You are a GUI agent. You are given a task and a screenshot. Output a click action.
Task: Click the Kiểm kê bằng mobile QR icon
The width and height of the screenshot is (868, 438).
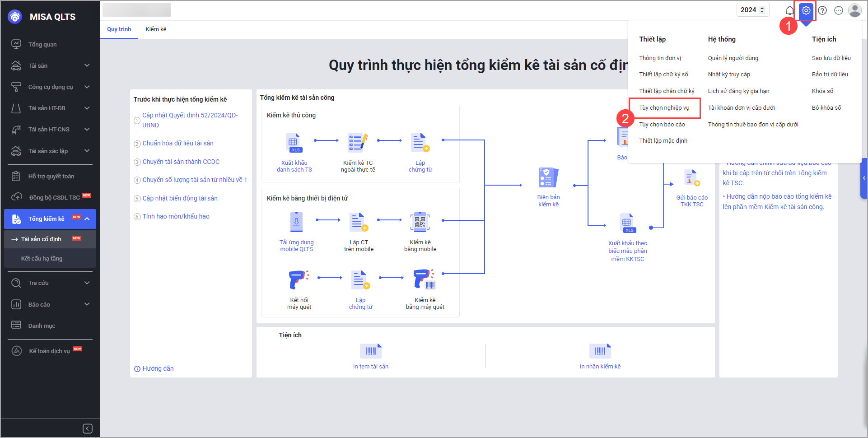[x=420, y=222]
